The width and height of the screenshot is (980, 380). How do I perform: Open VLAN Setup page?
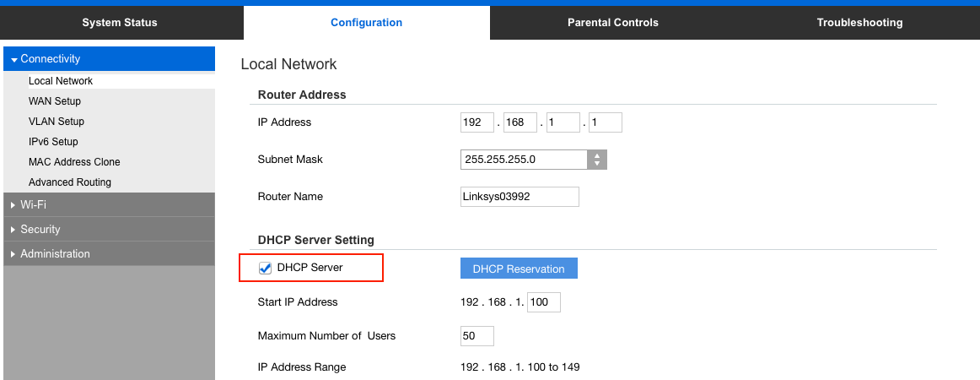[x=57, y=122]
